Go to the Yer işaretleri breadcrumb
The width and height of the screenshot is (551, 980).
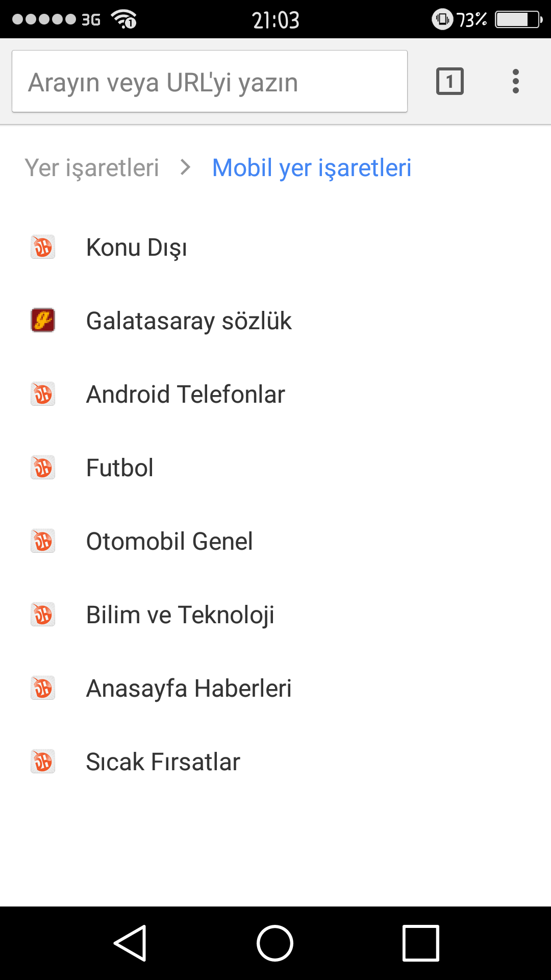coord(92,168)
